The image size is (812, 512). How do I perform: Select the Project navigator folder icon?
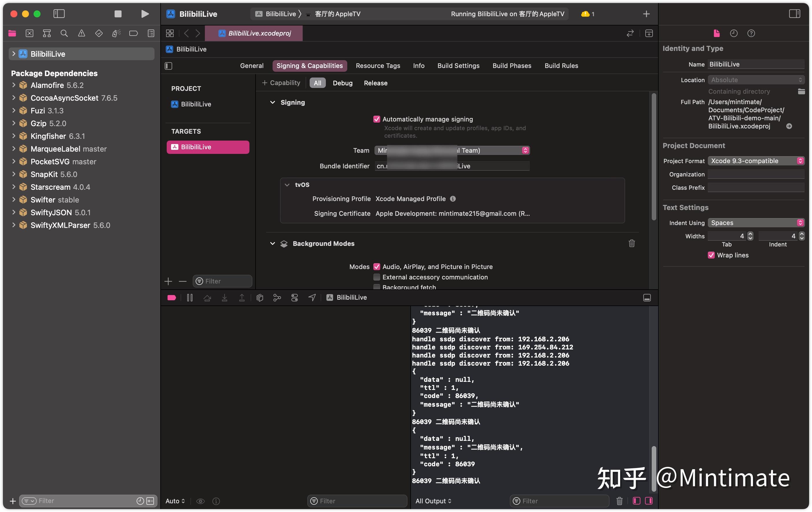pos(12,33)
